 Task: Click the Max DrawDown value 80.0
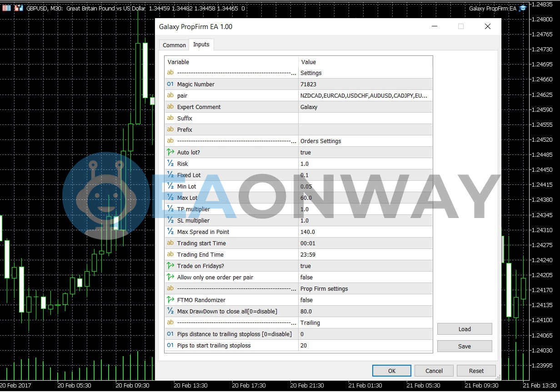tap(365, 311)
